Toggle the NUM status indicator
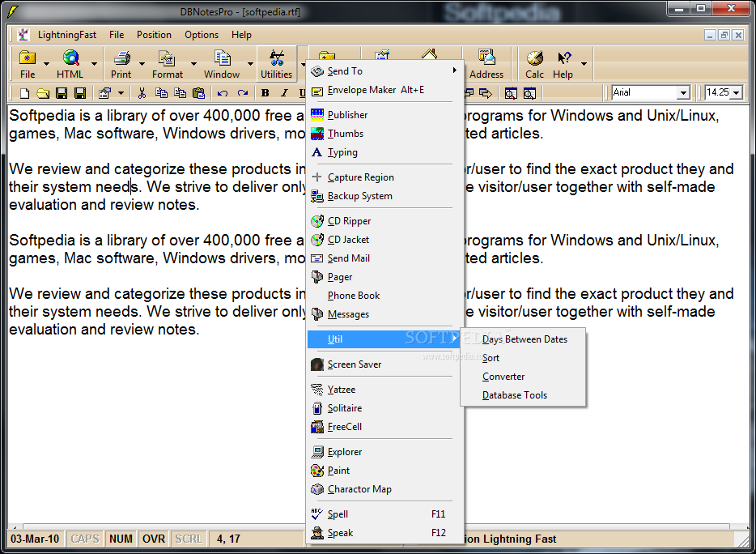This screenshot has height=554, width=756. point(121,539)
